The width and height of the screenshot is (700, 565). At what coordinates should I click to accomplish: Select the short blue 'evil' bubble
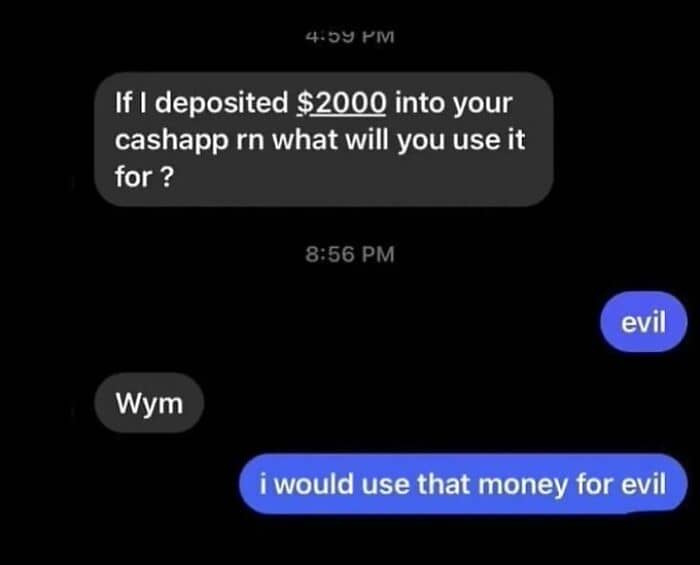pyautogui.click(x=643, y=322)
